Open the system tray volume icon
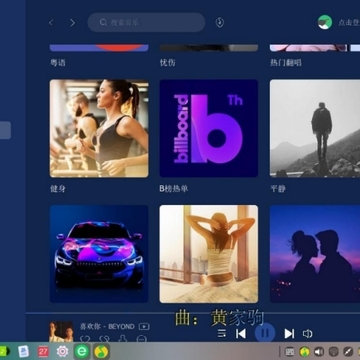Screen dimensions: 360x360 (x=319, y=351)
